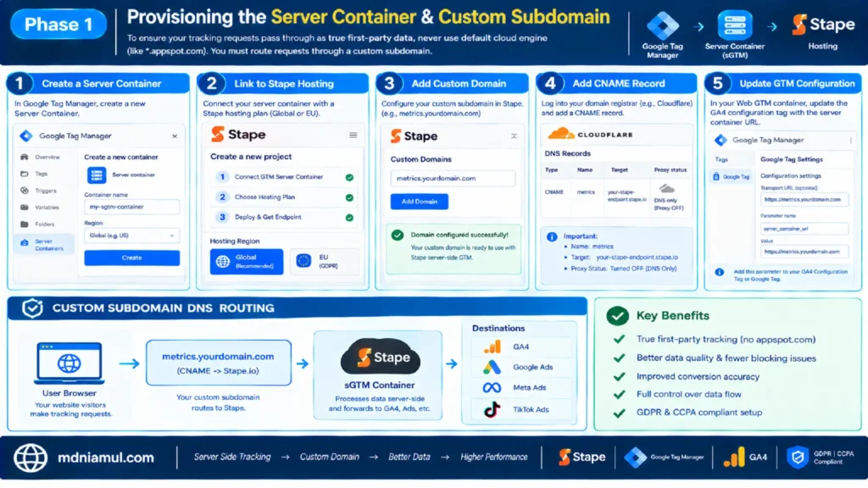The image size is (868, 488).
Task: Click the Server container type icon
Action: (97, 175)
